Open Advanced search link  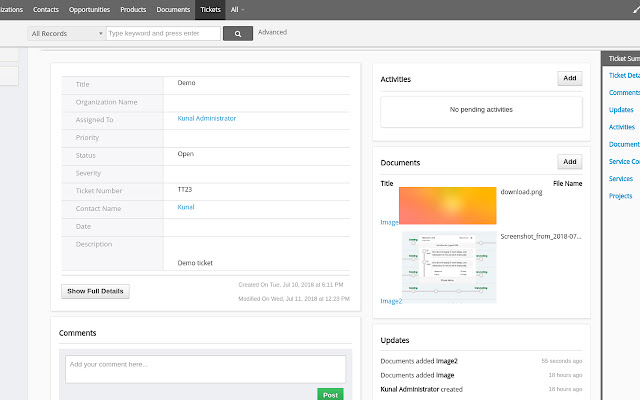coord(272,32)
